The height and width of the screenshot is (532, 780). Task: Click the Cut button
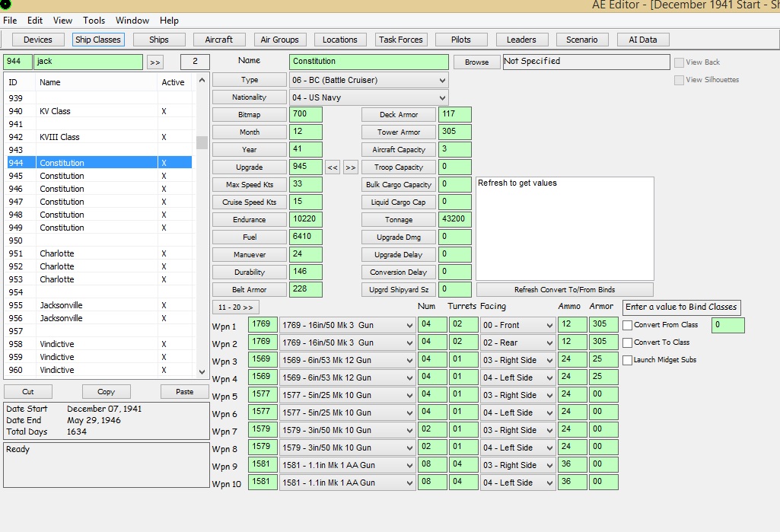pos(28,392)
